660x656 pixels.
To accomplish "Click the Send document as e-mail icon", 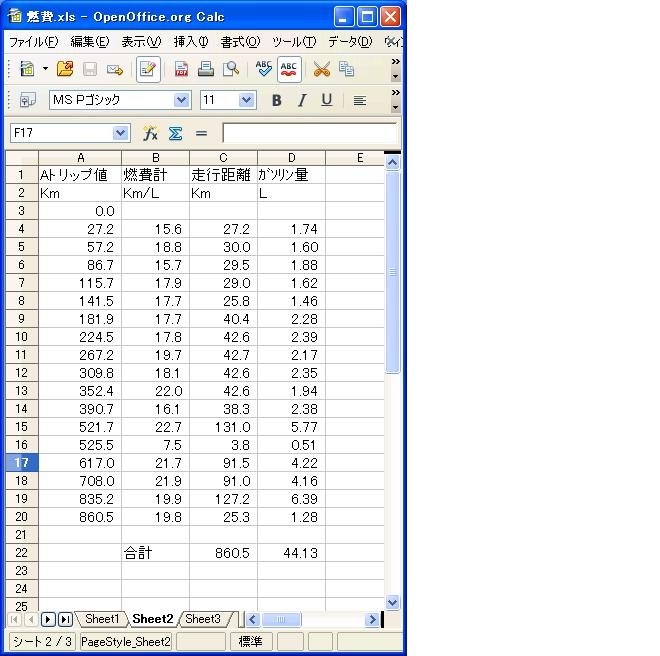I will [114, 69].
